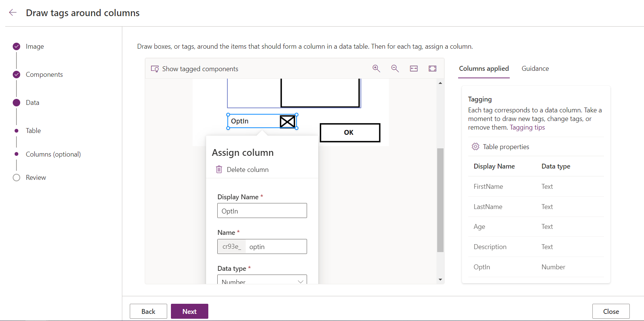Click the Next button
This screenshot has height=321, width=644.
point(190,311)
